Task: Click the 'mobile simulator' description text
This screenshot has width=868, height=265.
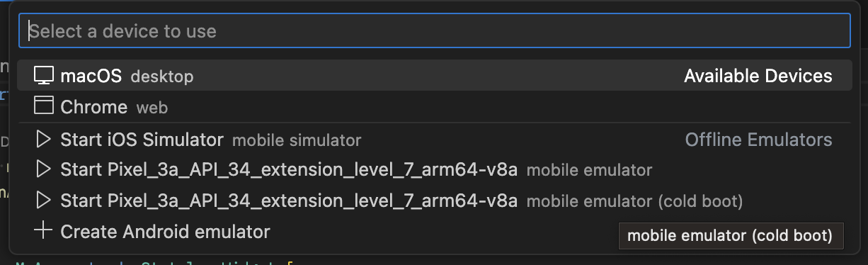Action: coord(297,140)
